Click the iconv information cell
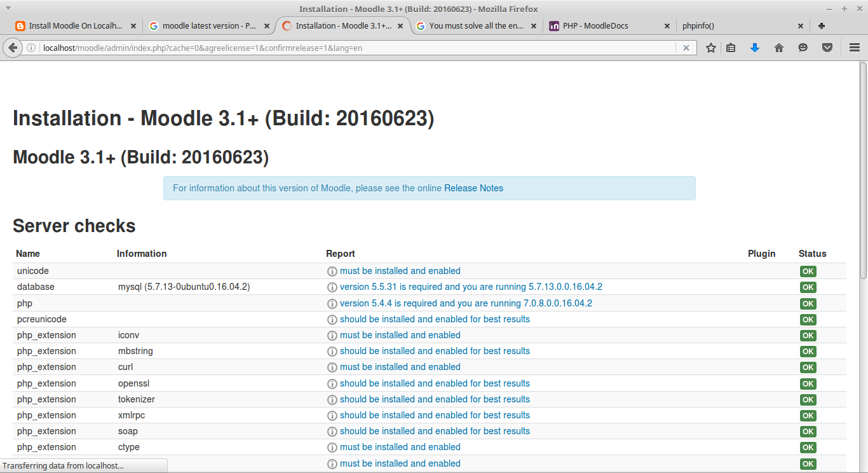 (x=129, y=336)
